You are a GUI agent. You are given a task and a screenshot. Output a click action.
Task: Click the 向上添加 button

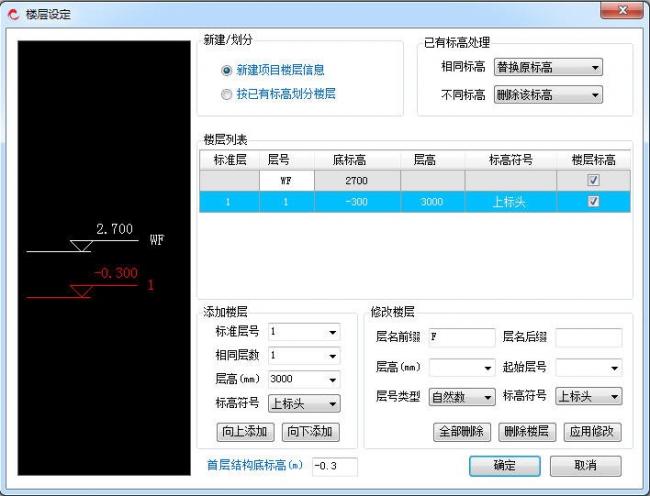coord(244,432)
